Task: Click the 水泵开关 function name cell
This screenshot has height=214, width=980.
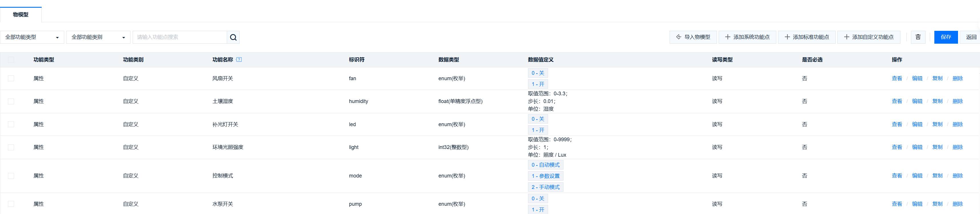Action: [x=223, y=204]
